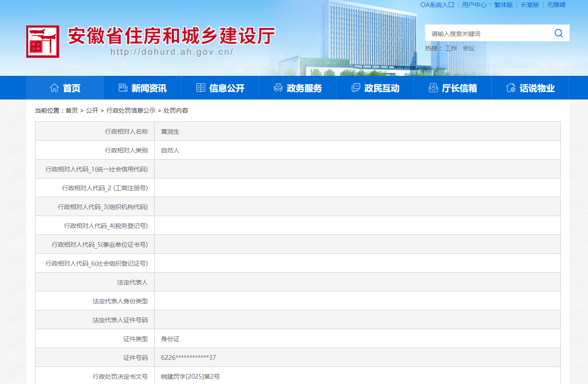Screen dimensions: 588x384
Task: Click the building icon beside 话说物业
Action: 511,88
